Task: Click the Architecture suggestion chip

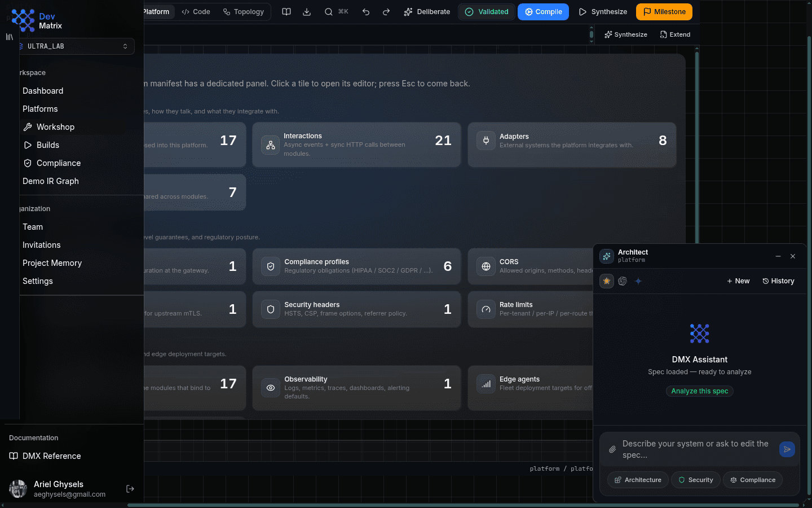Action: pos(638,480)
